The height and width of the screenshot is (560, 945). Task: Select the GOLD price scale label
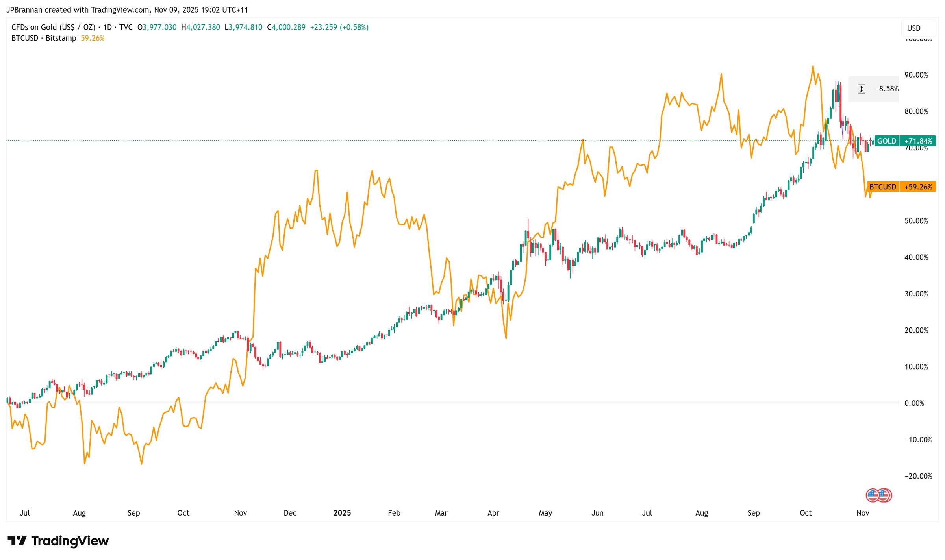[x=886, y=141]
